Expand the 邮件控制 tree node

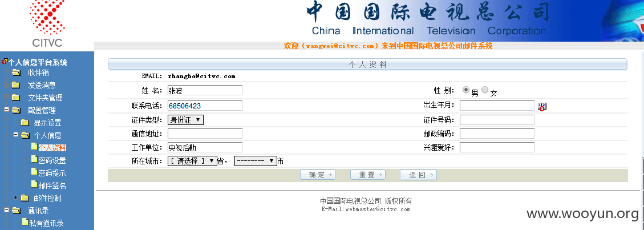tap(15, 197)
